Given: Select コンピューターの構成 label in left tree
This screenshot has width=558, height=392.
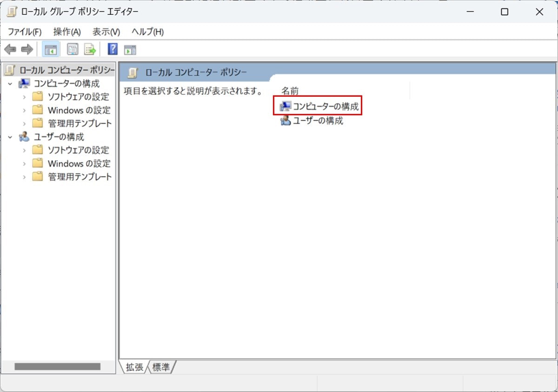Looking at the screenshot, I should (66, 84).
